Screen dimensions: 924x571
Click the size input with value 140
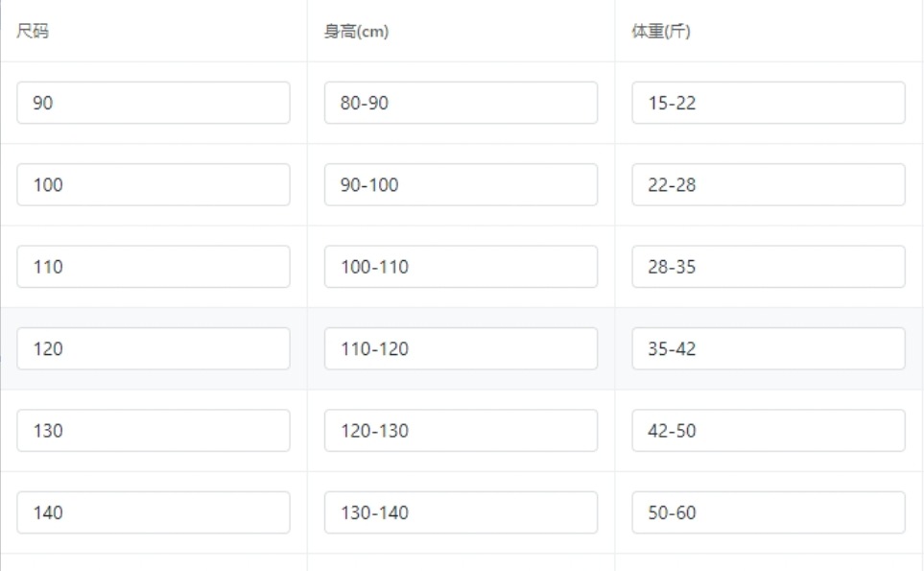click(x=154, y=512)
